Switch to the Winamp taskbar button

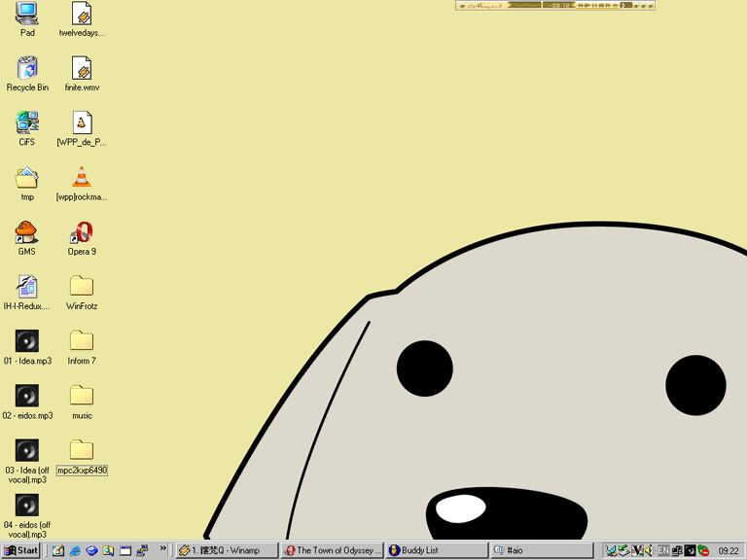(226, 550)
